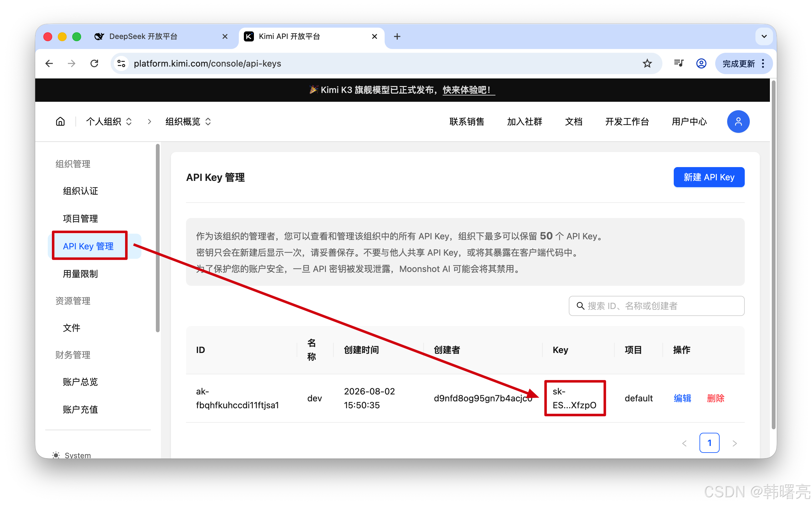The width and height of the screenshot is (812, 505).
Task: Go back using the browser back arrow
Action: point(49,63)
